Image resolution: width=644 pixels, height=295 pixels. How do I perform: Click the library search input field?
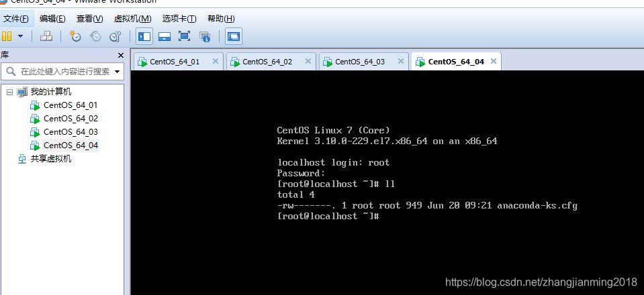point(62,72)
